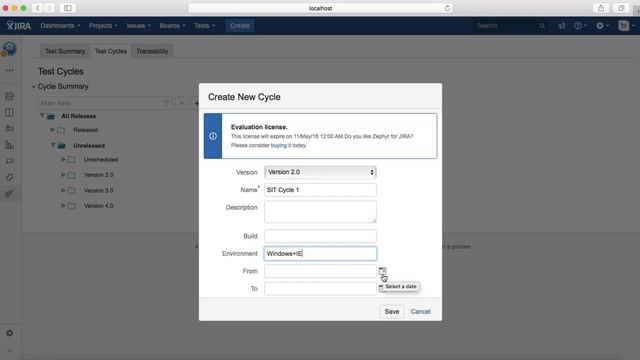Image resolution: width=640 pixels, height=360 pixels.
Task: Click into the Name field
Action: pos(320,190)
